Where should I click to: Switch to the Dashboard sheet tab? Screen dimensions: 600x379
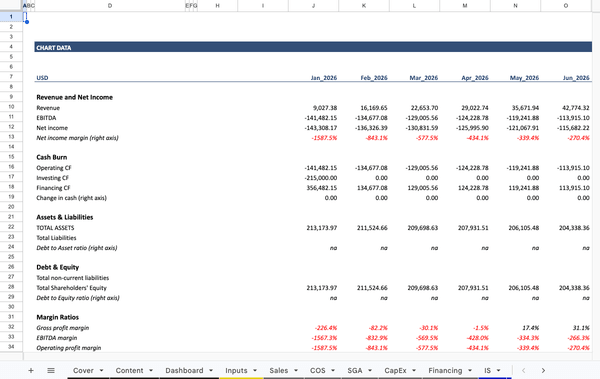pos(184,370)
